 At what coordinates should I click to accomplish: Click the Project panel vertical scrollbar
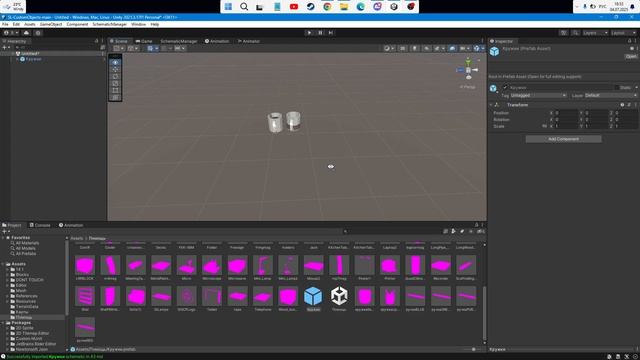[484, 312]
